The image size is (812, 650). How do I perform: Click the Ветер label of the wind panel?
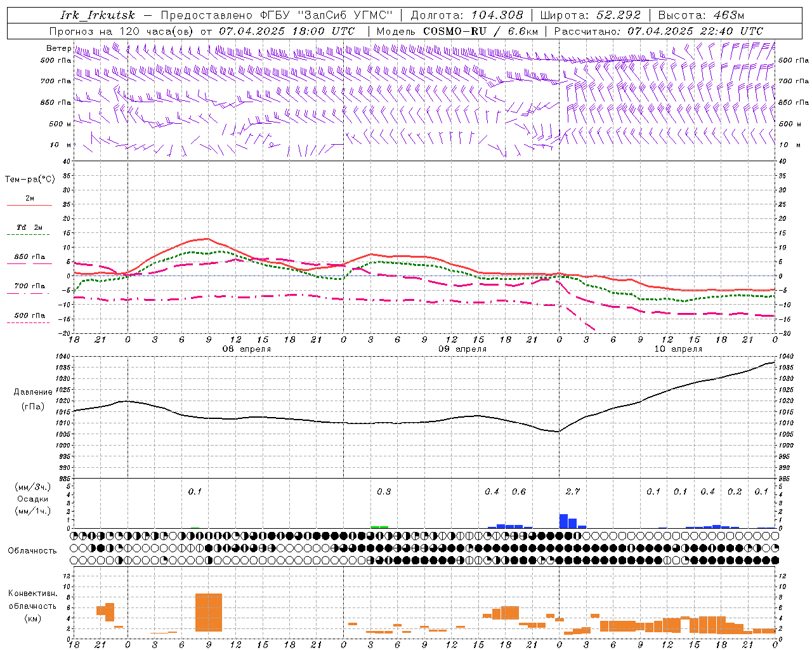click(58, 48)
